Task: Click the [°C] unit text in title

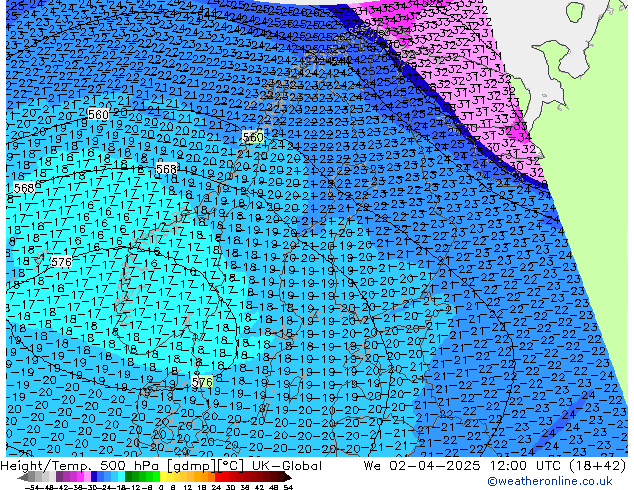Action: [x=231, y=466]
